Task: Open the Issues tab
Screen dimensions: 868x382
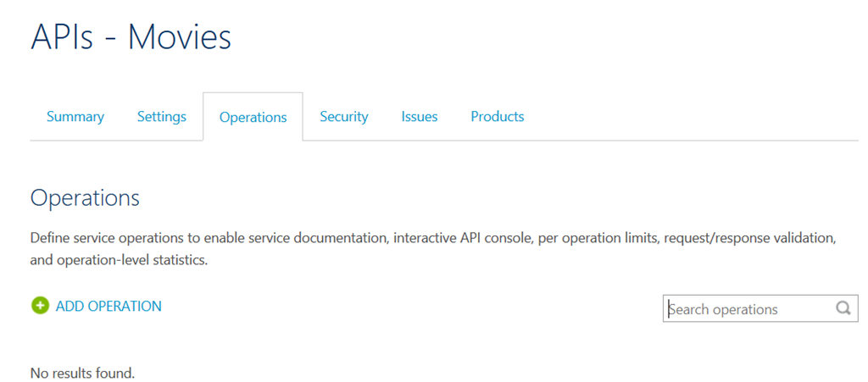Action: 420,117
